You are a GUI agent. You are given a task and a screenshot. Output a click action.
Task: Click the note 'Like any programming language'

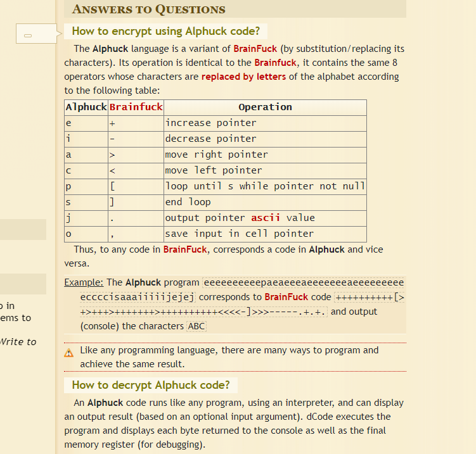[229, 357]
